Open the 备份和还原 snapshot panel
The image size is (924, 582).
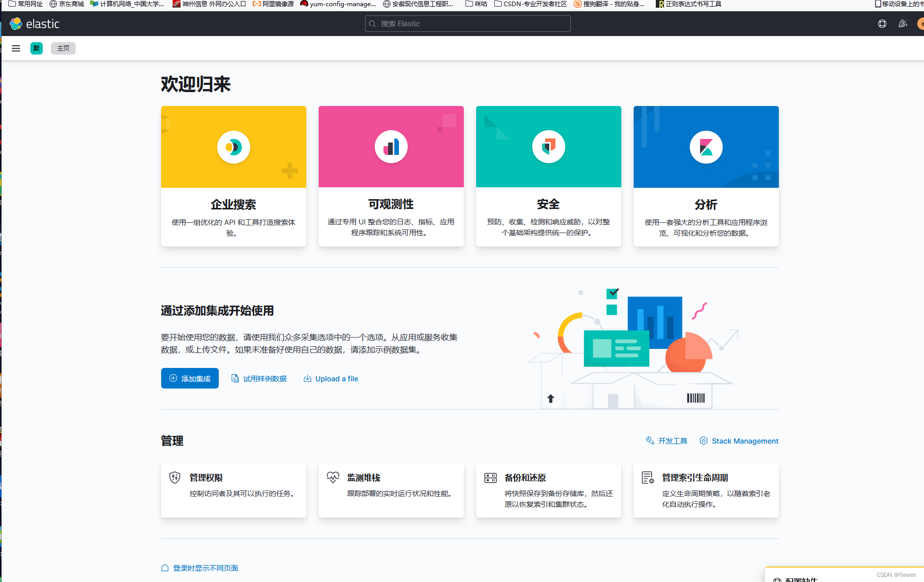point(548,490)
